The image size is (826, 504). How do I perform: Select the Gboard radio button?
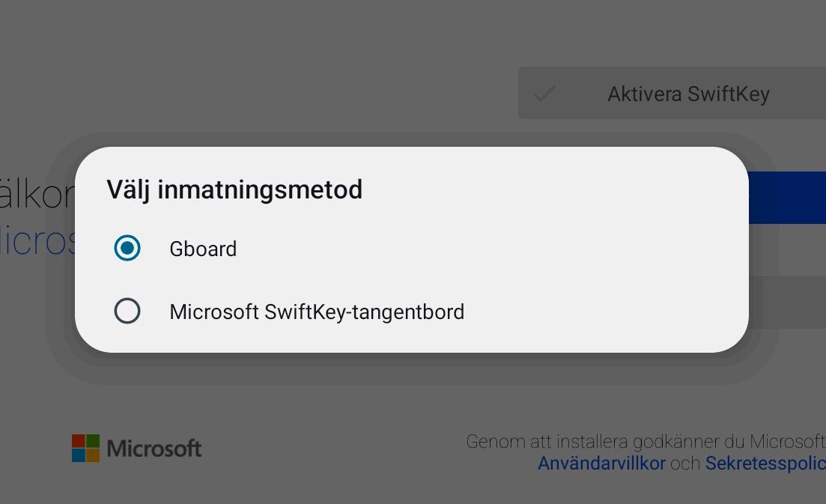(x=127, y=248)
